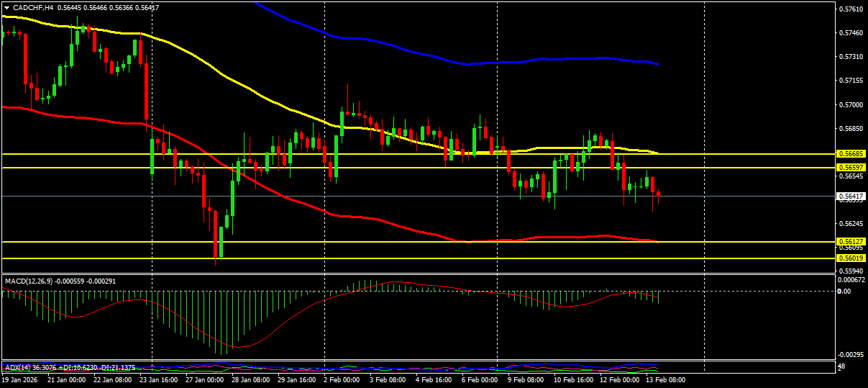This screenshot has height=388, width=868.
Task: Select the yellow horizontal line at 0.56127
Action: coord(417,242)
